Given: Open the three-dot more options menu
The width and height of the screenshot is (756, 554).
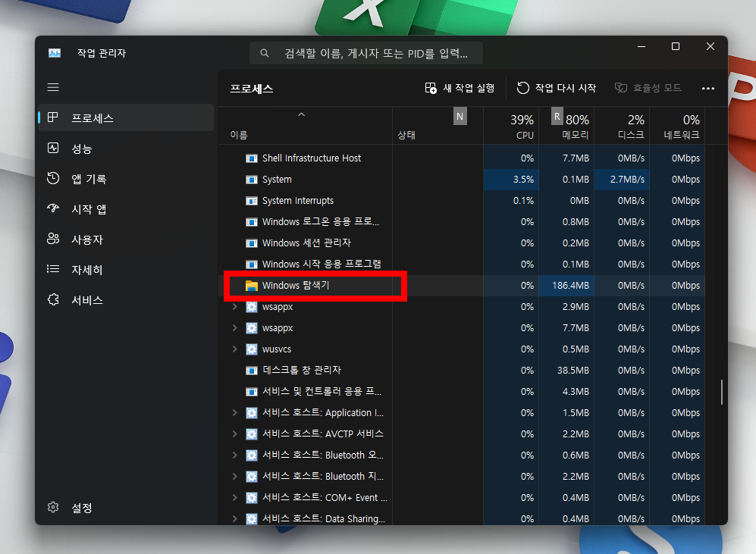Looking at the screenshot, I should (707, 88).
